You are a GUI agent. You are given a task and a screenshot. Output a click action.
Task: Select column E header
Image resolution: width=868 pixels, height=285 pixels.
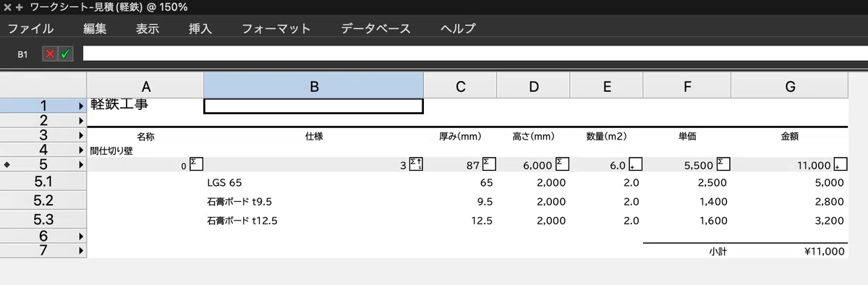click(x=606, y=85)
